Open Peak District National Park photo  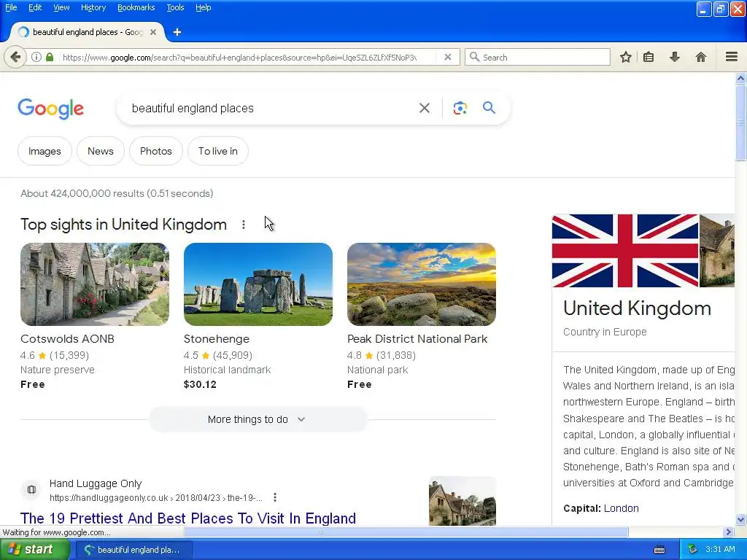point(422,284)
